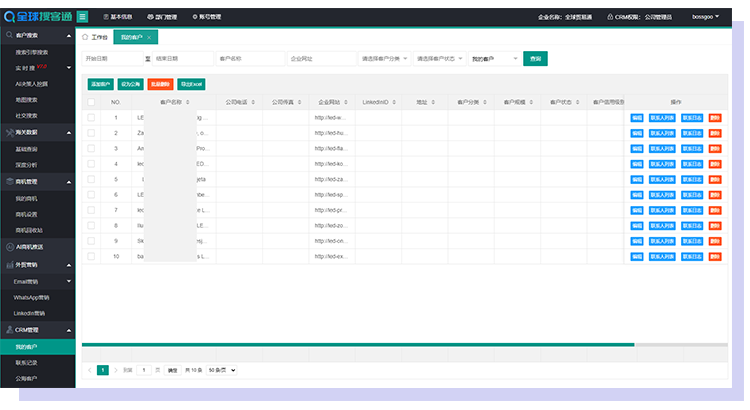The width and height of the screenshot is (750, 410).
Task: Click the green 查询 search button
Action: tap(535, 59)
